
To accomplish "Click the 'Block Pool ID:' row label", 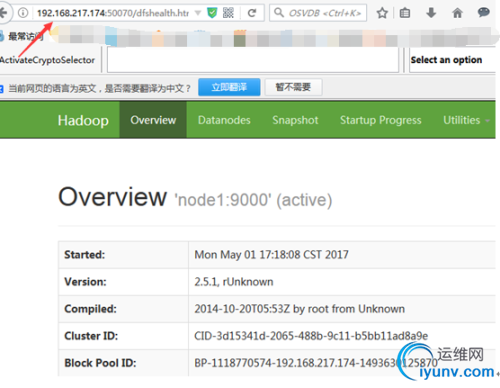I will (100, 363).
